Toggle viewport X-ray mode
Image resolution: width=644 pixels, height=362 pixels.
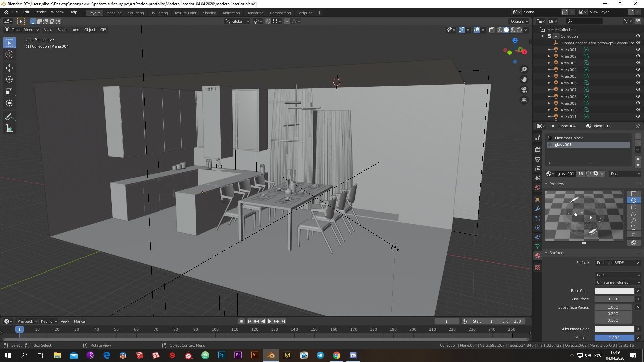[491, 30]
